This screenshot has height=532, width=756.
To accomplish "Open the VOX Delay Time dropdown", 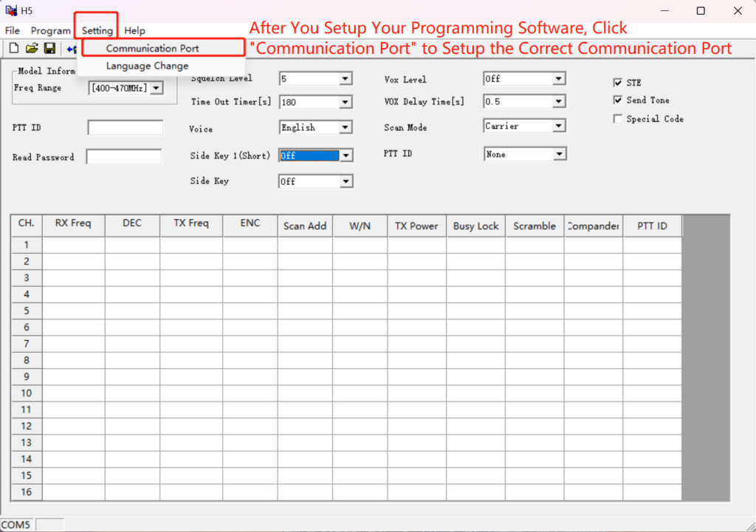I will [558, 101].
